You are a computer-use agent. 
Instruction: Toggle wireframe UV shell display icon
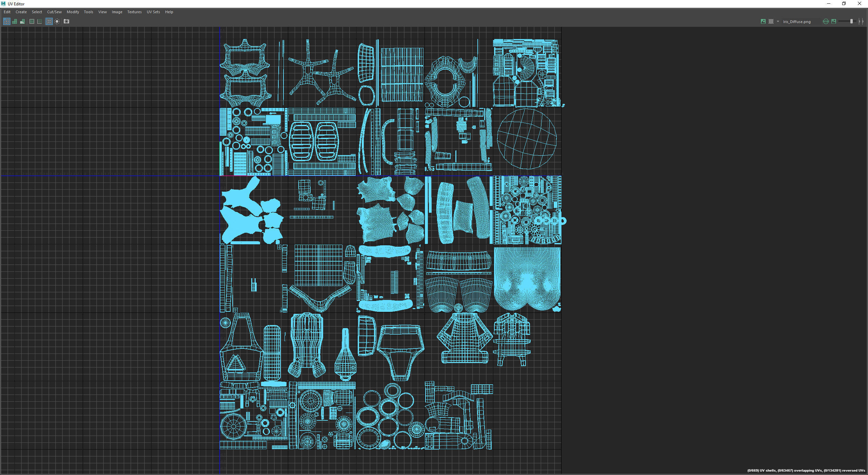pos(6,21)
